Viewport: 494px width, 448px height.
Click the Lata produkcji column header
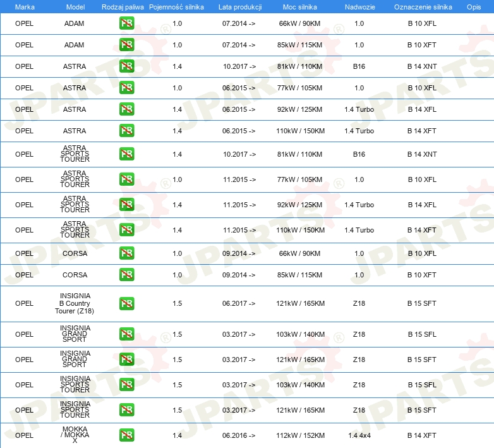pyautogui.click(x=240, y=7)
